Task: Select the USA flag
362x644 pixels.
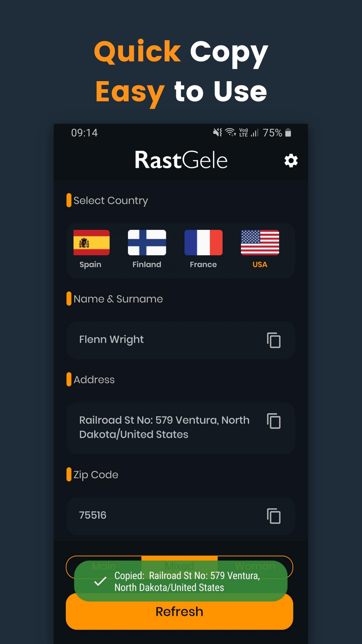Action: click(x=260, y=243)
